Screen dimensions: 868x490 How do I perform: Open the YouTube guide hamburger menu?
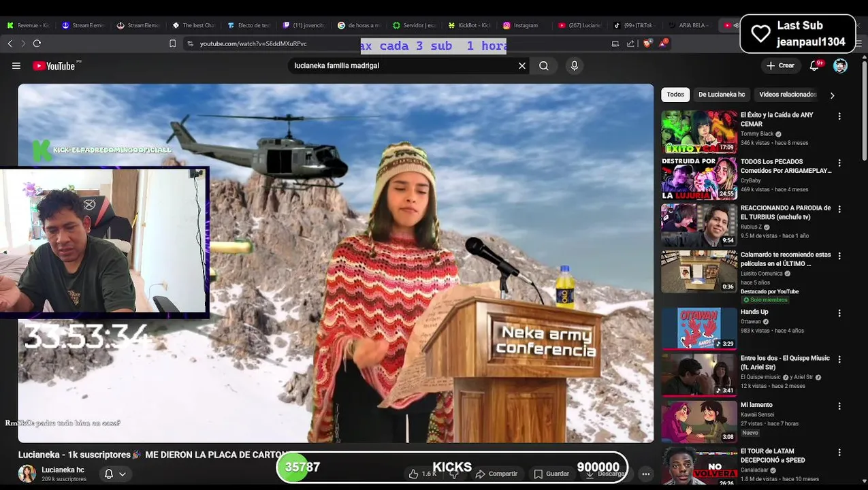(16, 66)
